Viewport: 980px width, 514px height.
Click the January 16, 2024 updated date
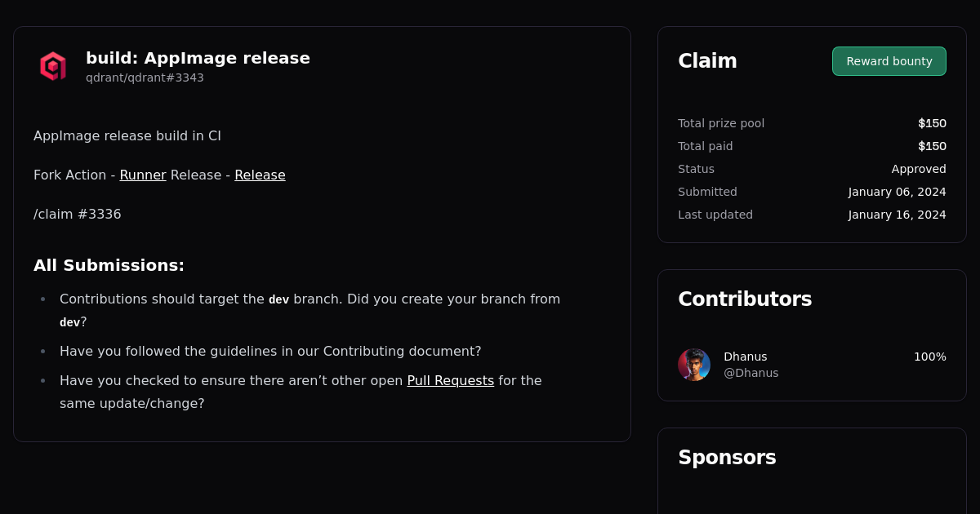pyautogui.click(x=897, y=215)
